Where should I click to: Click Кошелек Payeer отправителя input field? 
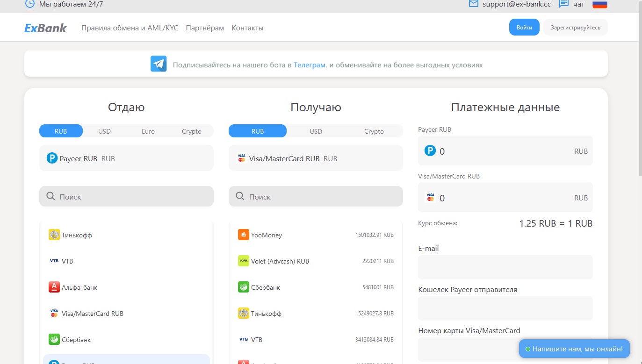point(505,308)
